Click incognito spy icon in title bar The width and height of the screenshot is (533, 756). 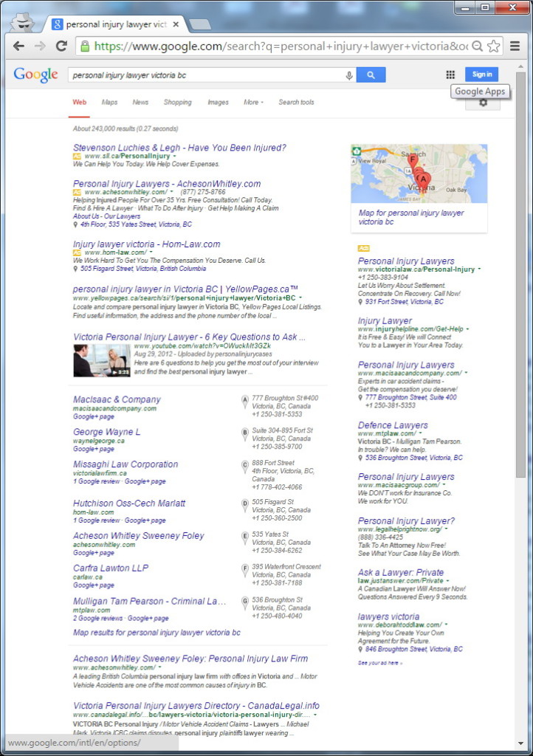point(22,22)
